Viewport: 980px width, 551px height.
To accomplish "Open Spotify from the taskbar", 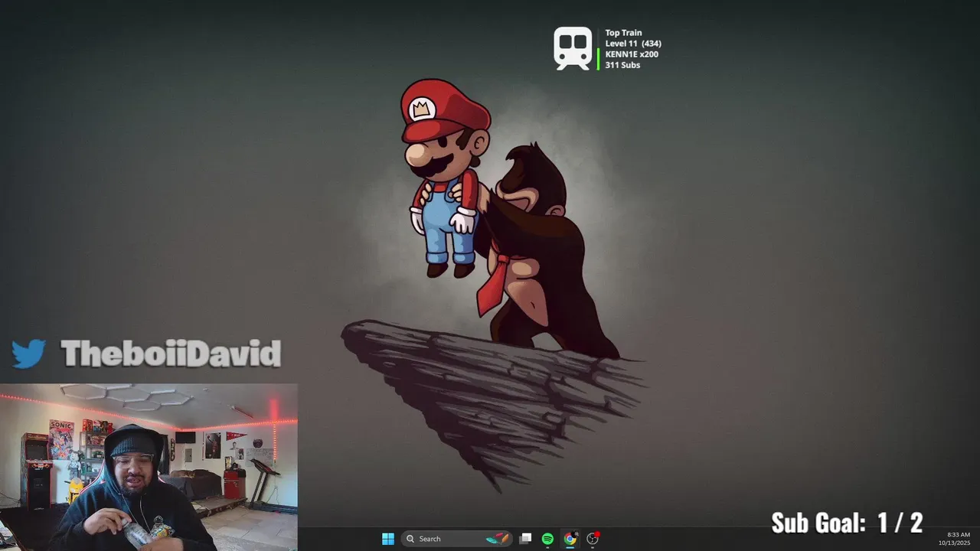I will pyautogui.click(x=547, y=539).
